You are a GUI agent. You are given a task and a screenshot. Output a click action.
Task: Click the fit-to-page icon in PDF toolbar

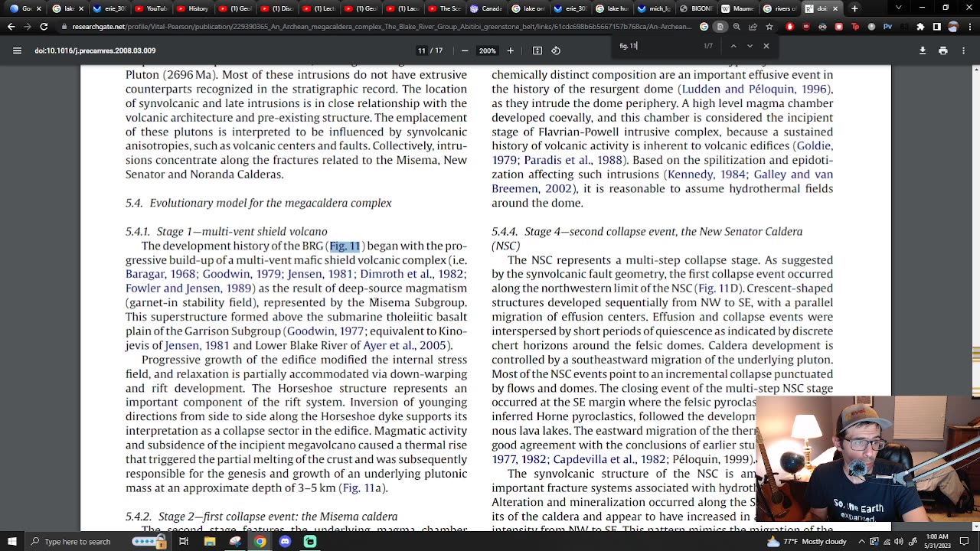(537, 51)
